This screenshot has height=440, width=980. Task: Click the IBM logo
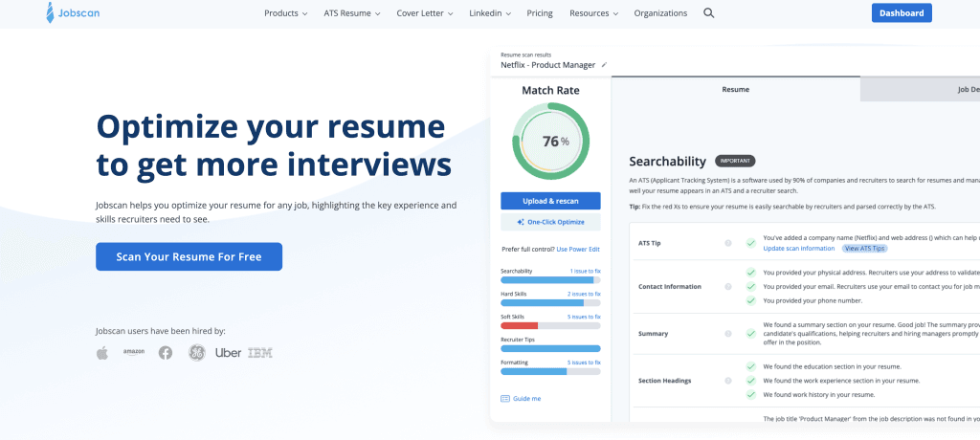(x=260, y=353)
